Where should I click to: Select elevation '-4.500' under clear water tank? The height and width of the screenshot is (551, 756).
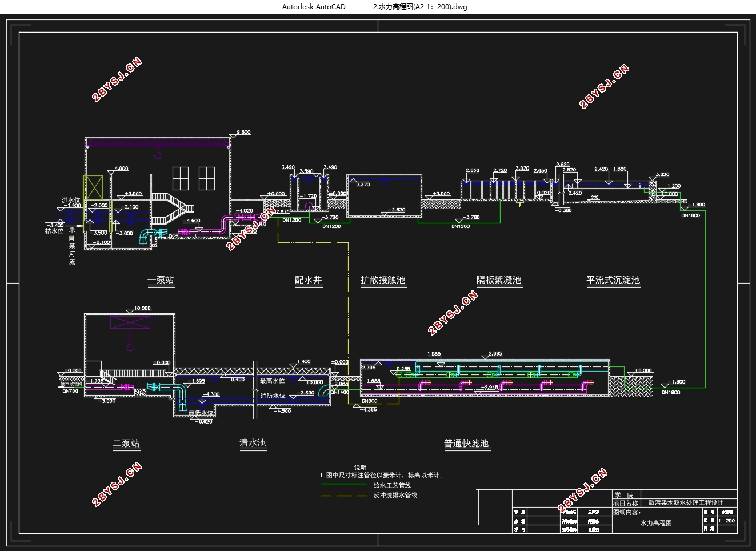[282, 410]
